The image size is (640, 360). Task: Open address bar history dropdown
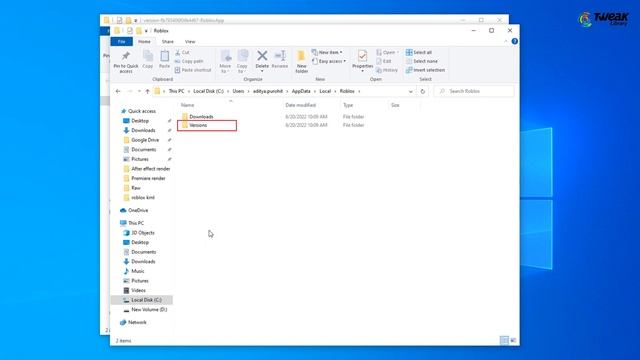[411, 91]
